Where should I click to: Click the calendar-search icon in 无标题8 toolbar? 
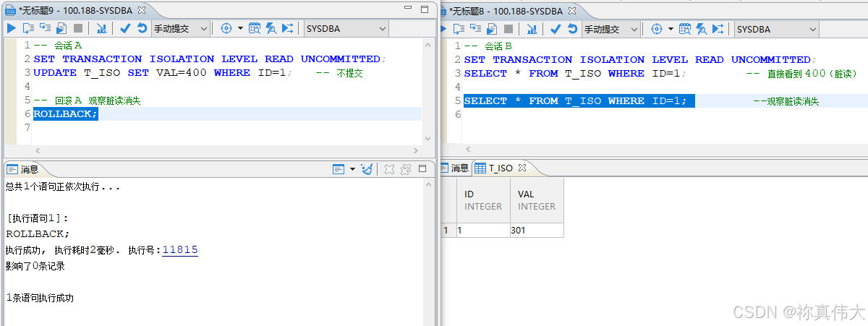pyautogui.click(x=685, y=29)
